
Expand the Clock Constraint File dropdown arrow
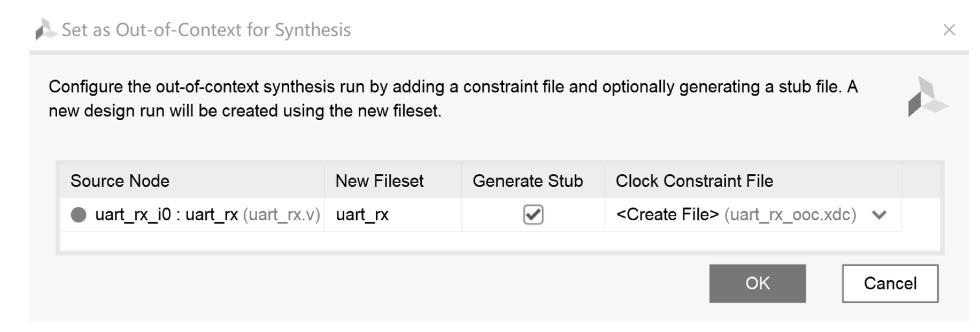(x=879, y=215)
